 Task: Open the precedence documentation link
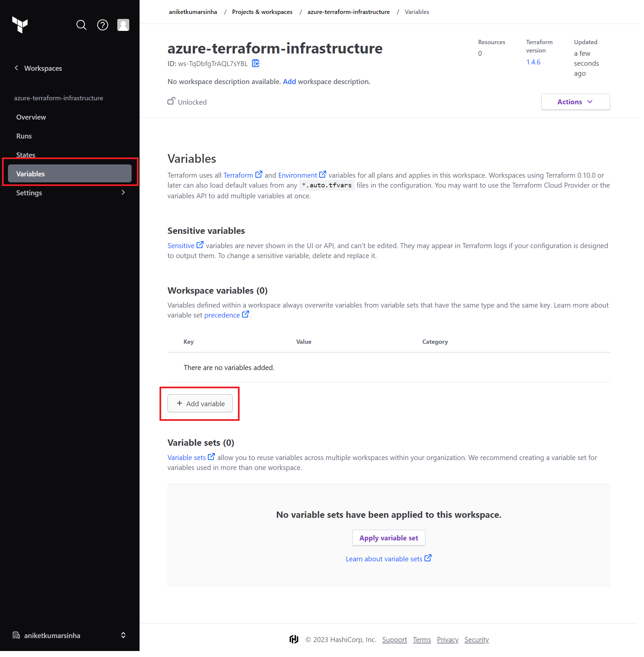[x=222, y=315]
